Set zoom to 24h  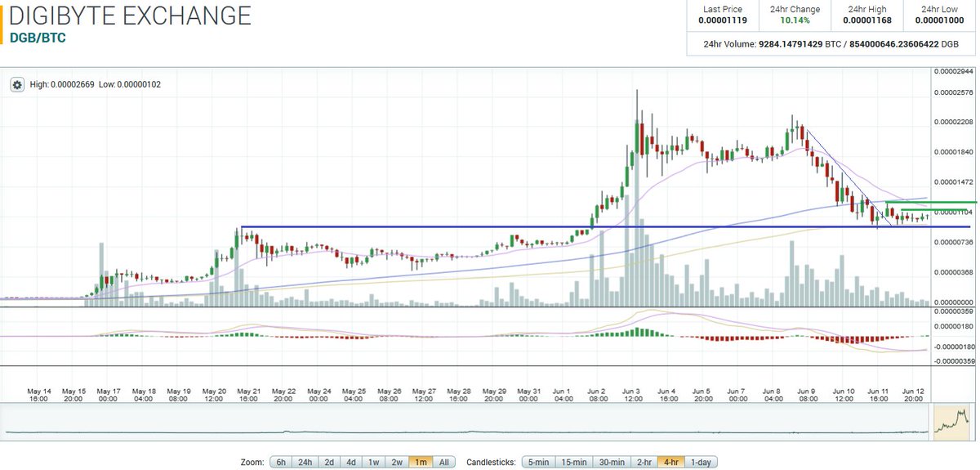click(305, 462)
